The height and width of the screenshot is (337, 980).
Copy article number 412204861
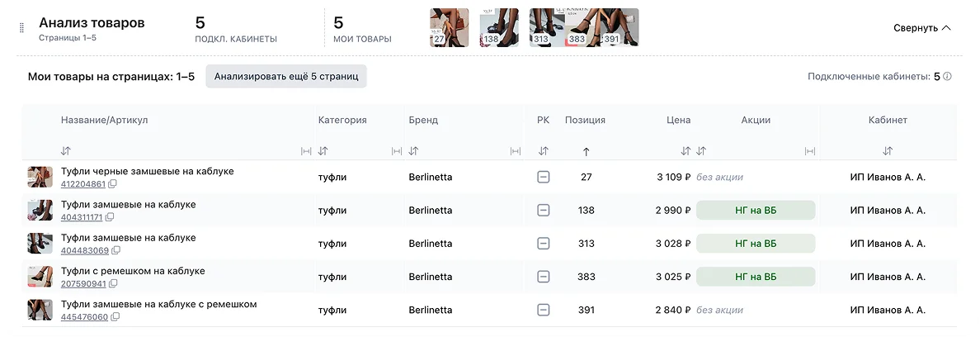(112, 184)
